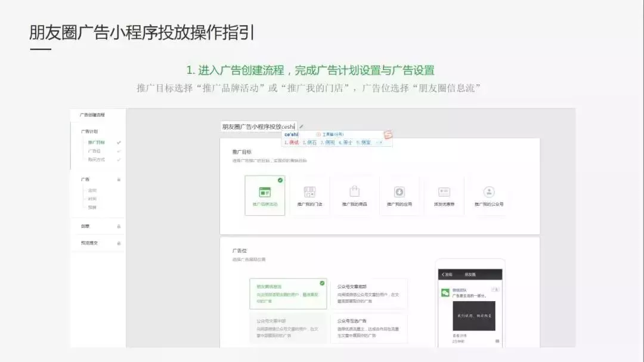The width and height of the screenshot is (644, 362).
Task: Click the dark ad image in phone preview
Action: (x=474, y=316)
